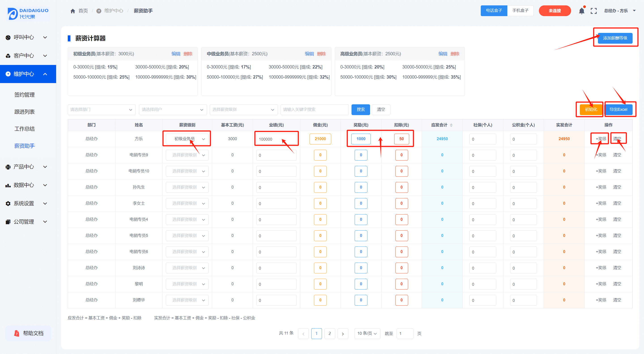Open 请选择部门 dropdown
Screen dimensions: 644x354
(102, 110)
